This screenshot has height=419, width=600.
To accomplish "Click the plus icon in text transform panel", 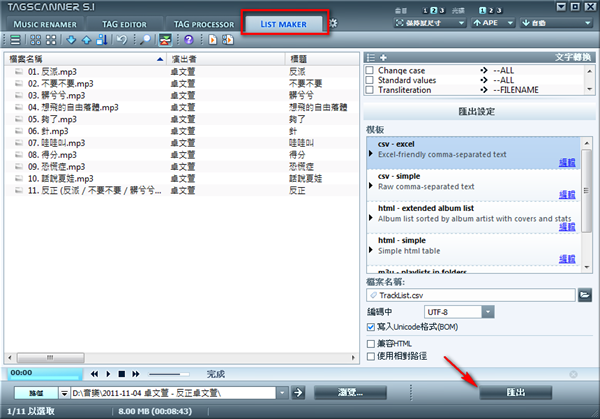I will [x=383, y=59].
